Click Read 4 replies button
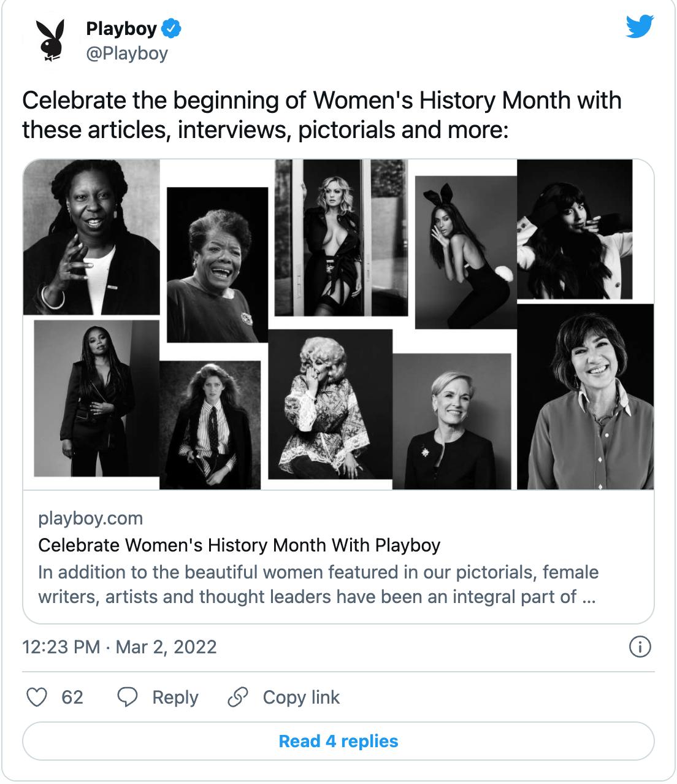 (x=338, y=741)
